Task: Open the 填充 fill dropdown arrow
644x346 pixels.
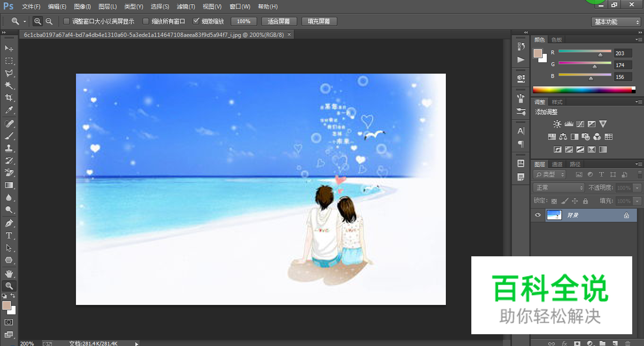Action: coord(638,201)
